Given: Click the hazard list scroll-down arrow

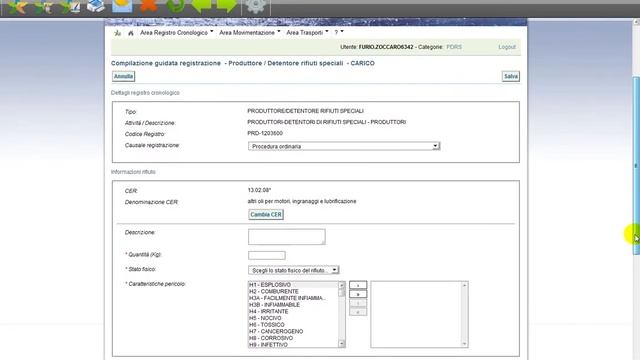Looking at the screenshot, I should (x=342, y=344).
